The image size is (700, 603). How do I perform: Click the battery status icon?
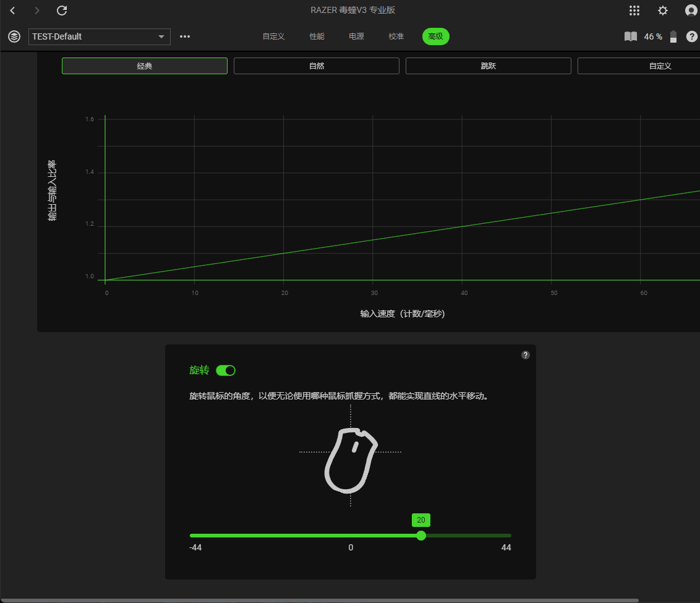(x=673, y=36)
